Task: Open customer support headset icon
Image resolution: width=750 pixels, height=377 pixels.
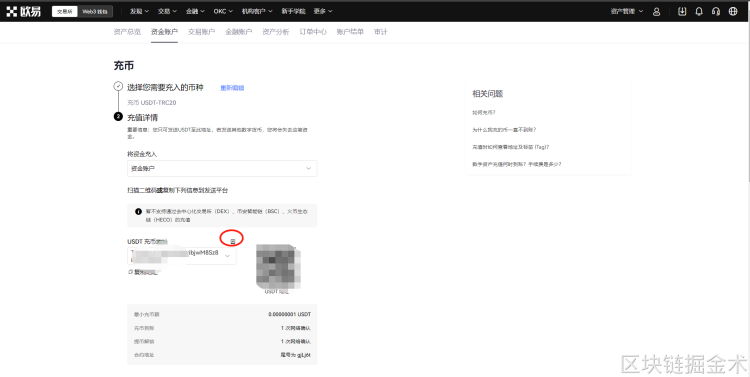Action: pyautogui.click(x=716, y=11)
